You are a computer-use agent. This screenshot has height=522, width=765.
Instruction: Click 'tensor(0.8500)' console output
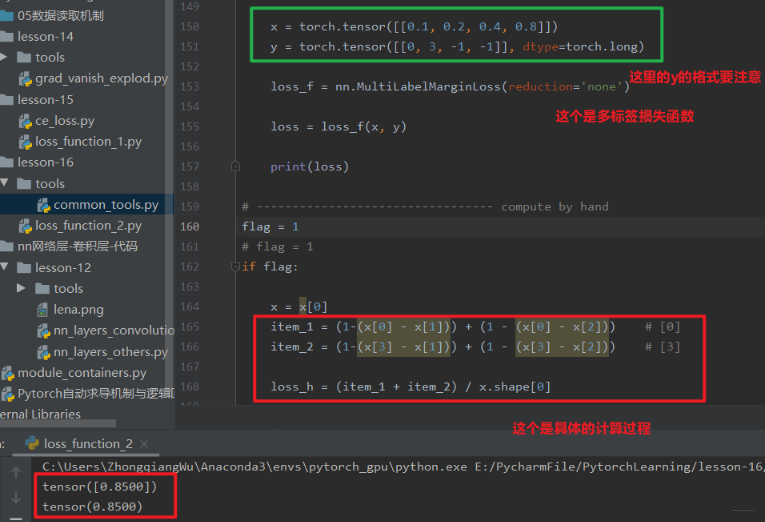[x=92, y=507]
